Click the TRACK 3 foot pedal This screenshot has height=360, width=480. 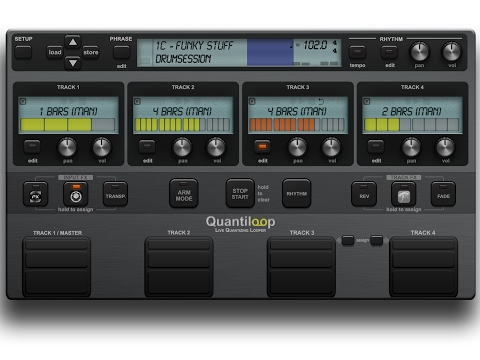pos(301,267)
